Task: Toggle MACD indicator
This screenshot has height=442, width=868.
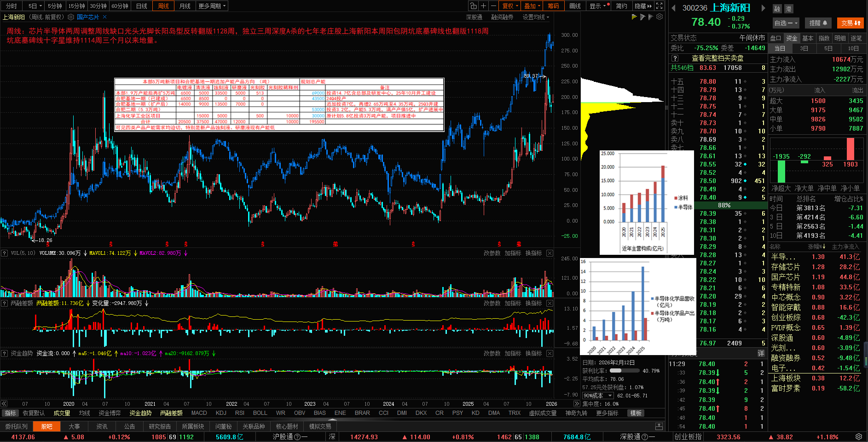Action: pyautogui.click(x=199, y=413)
